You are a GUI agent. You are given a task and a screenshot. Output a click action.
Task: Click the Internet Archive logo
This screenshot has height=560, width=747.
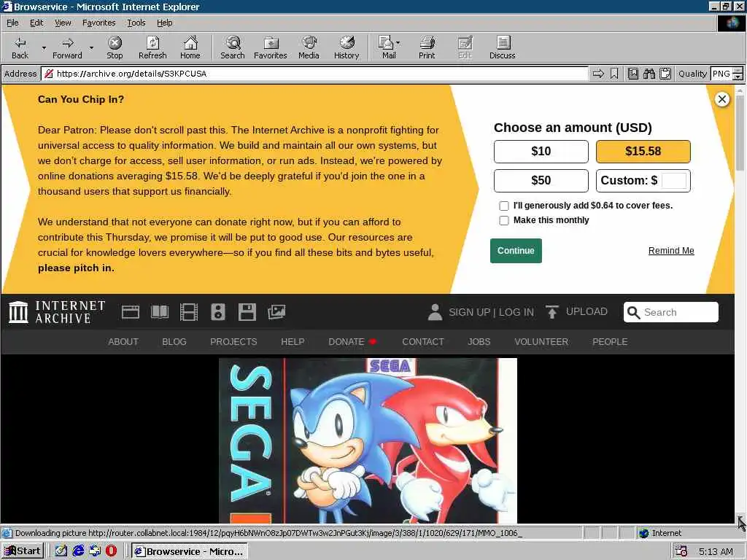(x=57, y=312)
